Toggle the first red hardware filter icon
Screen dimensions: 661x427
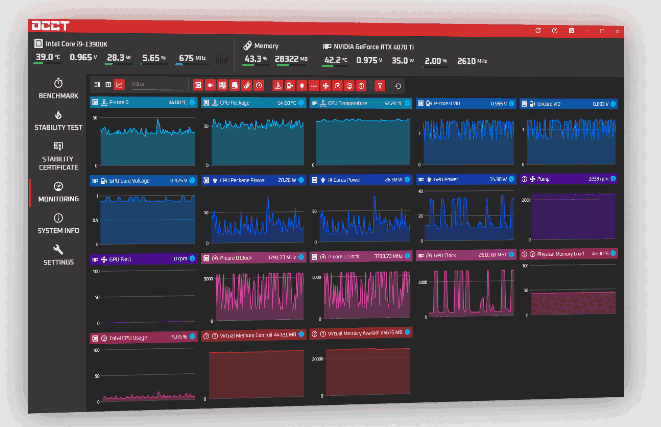click(x=198, y=85)
